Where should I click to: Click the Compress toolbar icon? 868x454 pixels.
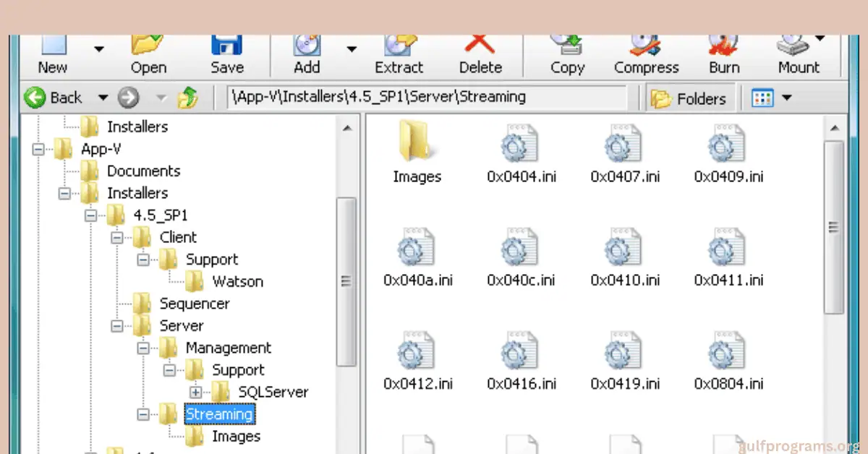(x=646, y=48)
